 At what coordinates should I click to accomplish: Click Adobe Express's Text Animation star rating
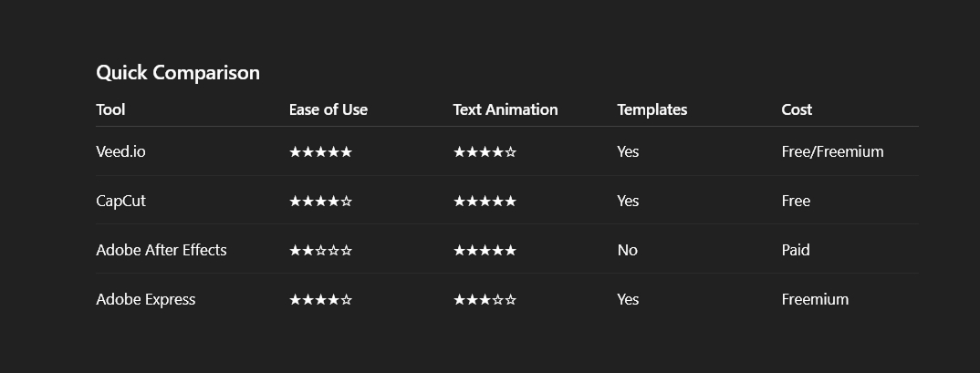click(485, 299)
